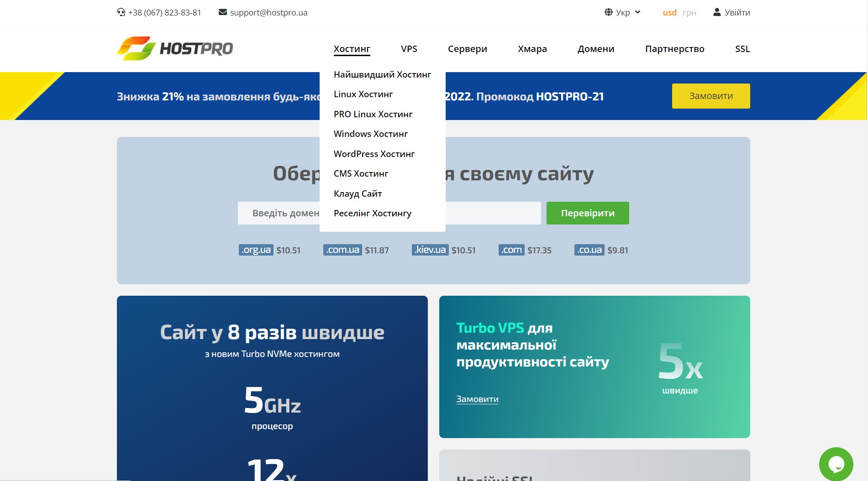This screenshot has width=868, height=481.
Task: Click the globe language icon
Action: (609, 12)
